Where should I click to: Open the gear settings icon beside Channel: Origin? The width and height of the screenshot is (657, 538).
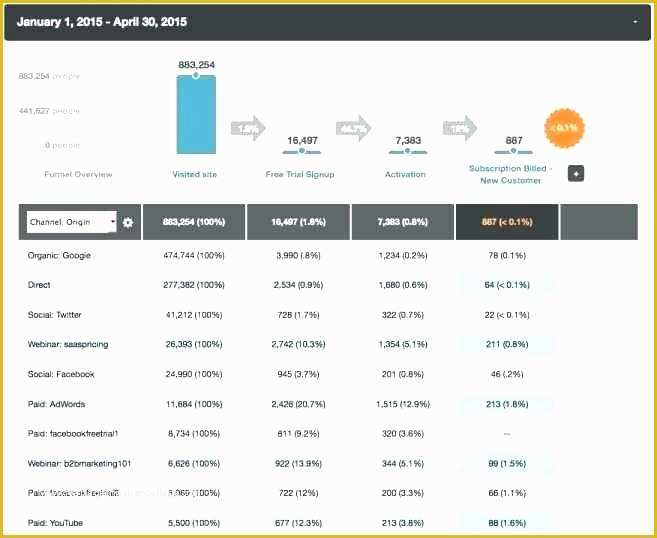click(x=128, y=222)
